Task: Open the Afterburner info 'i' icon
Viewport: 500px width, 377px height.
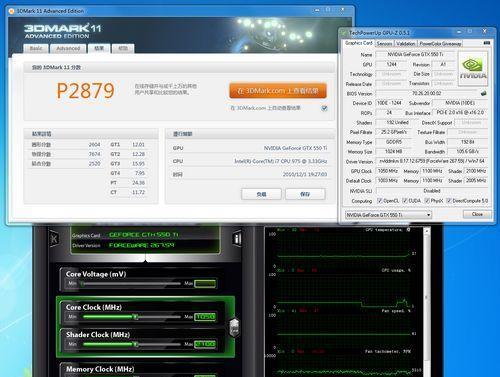Action: (237, 239)
